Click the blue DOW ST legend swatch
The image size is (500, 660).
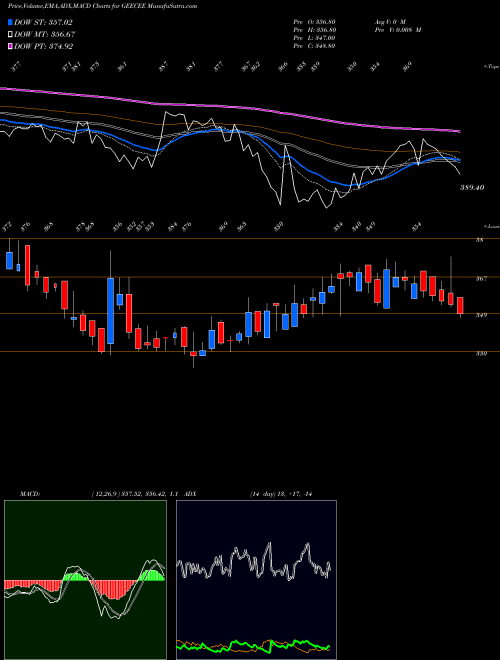coord(10,22)
